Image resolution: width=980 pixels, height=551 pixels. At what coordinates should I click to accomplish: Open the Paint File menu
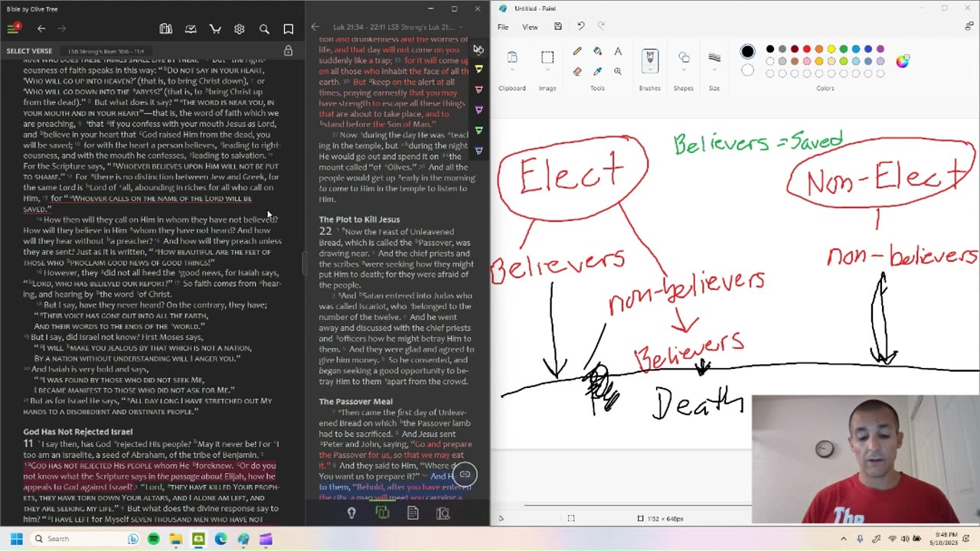pos(503,27)
